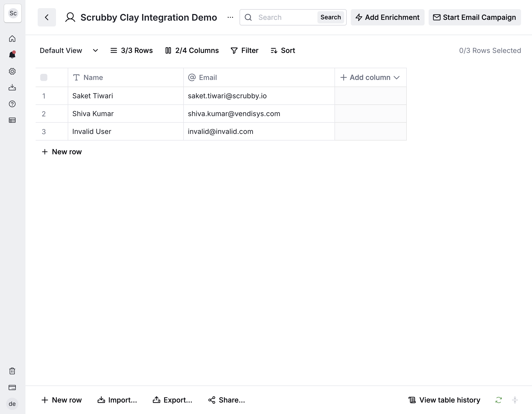Click the magnifier icon in search box
532x414 pixels.
(x=248, y=17)
